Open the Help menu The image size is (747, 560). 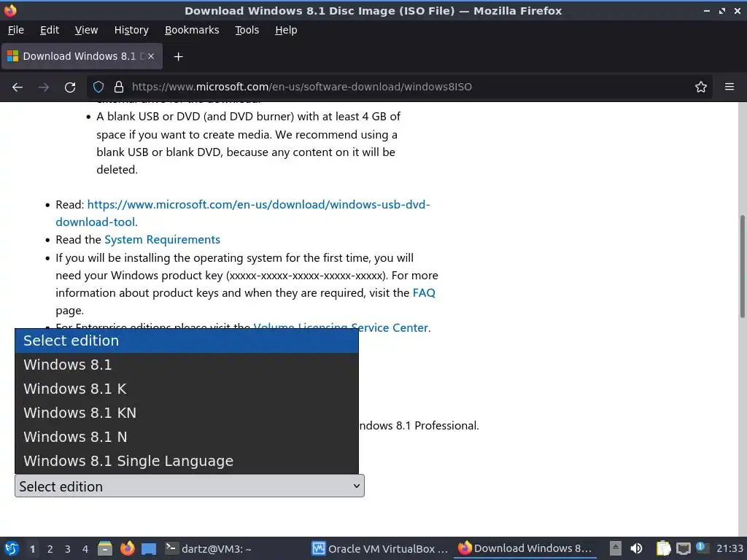(286, 30)
